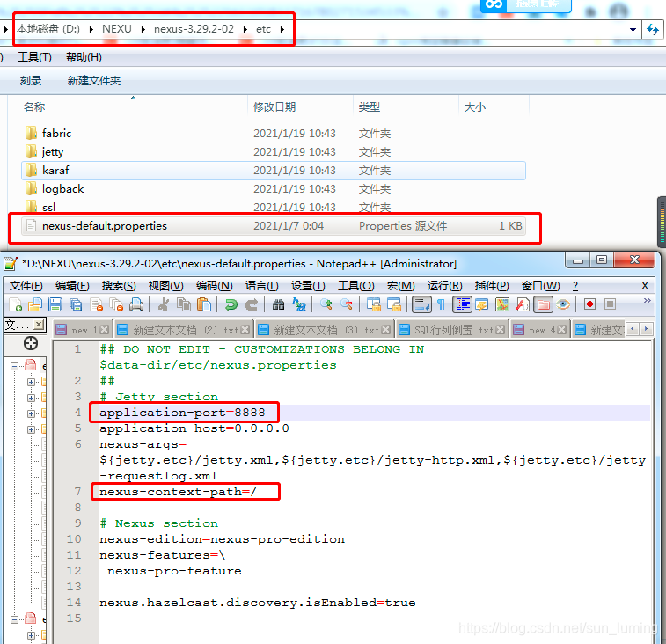Toggle Folder as Workspace panel button
The image size is (666, 644).
pyautogui.click(x=543, y=304)
